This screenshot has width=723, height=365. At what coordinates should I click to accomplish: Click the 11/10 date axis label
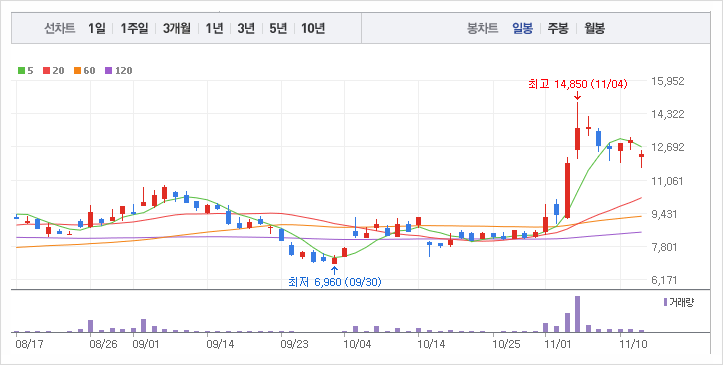[633, 344]
